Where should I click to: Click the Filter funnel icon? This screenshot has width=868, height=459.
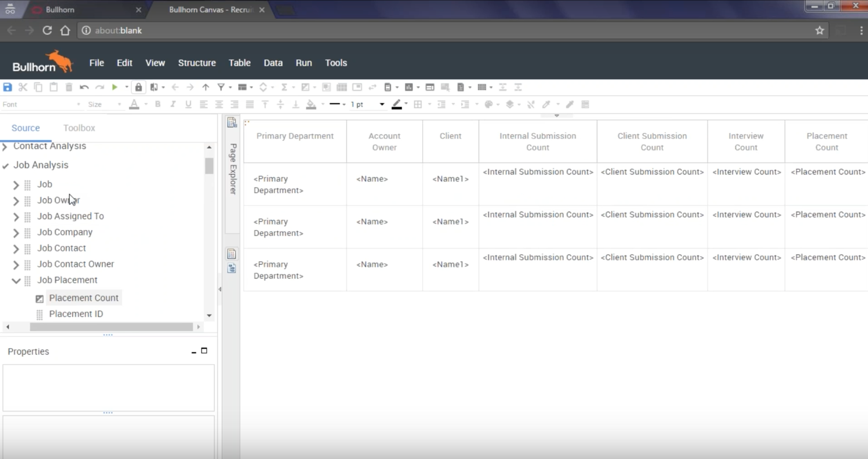221,87
